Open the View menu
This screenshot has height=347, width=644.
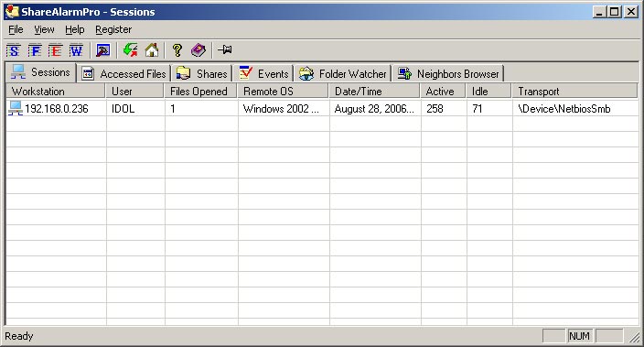pos(44,29)
